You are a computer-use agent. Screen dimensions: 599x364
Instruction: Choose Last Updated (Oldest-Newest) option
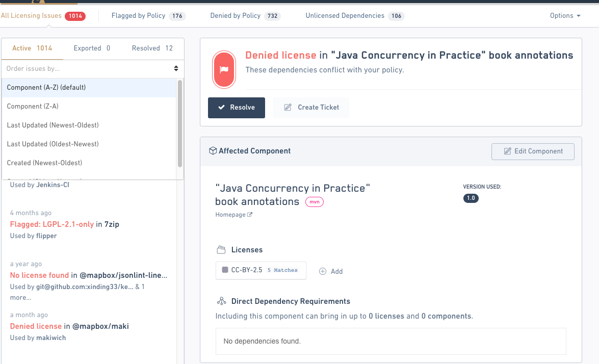(x=89, y=144)
